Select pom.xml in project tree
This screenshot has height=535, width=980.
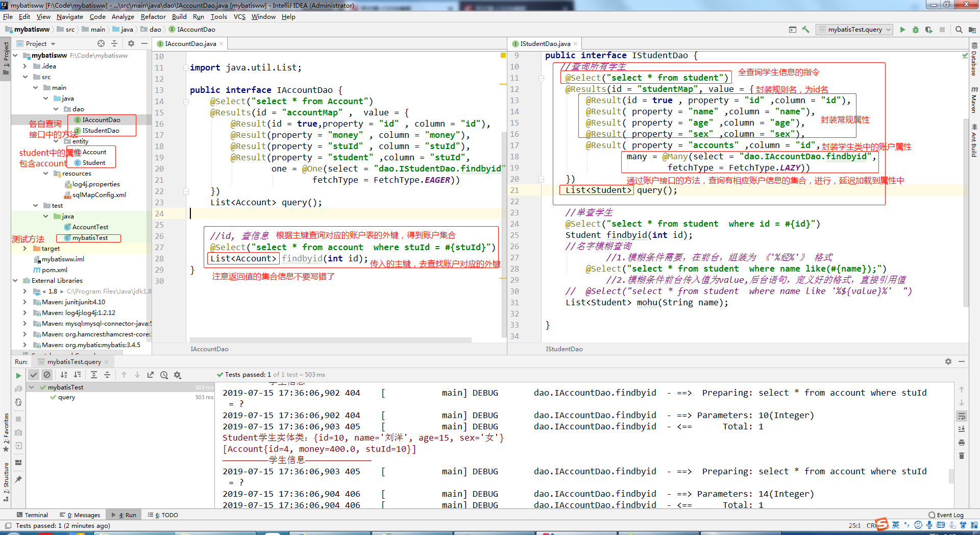[x=50, y=270]
